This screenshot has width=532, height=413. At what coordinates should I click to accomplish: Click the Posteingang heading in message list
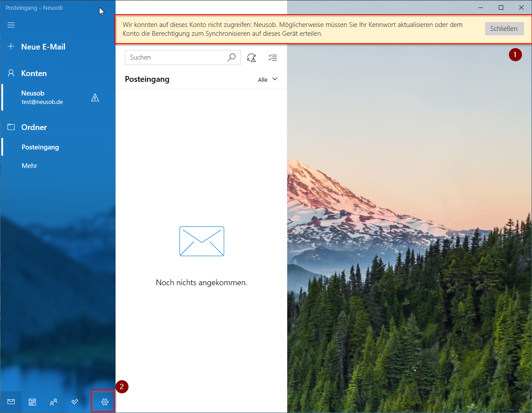147,79
